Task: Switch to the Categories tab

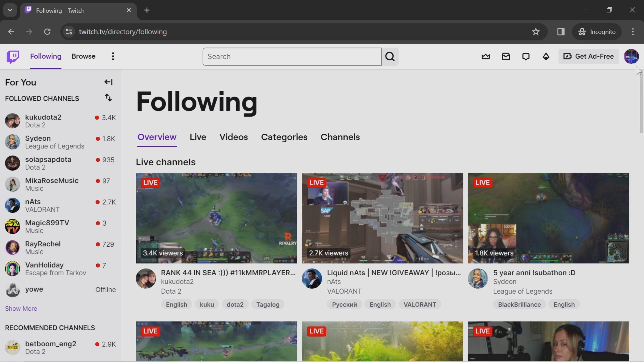Action: pos(284,137)
